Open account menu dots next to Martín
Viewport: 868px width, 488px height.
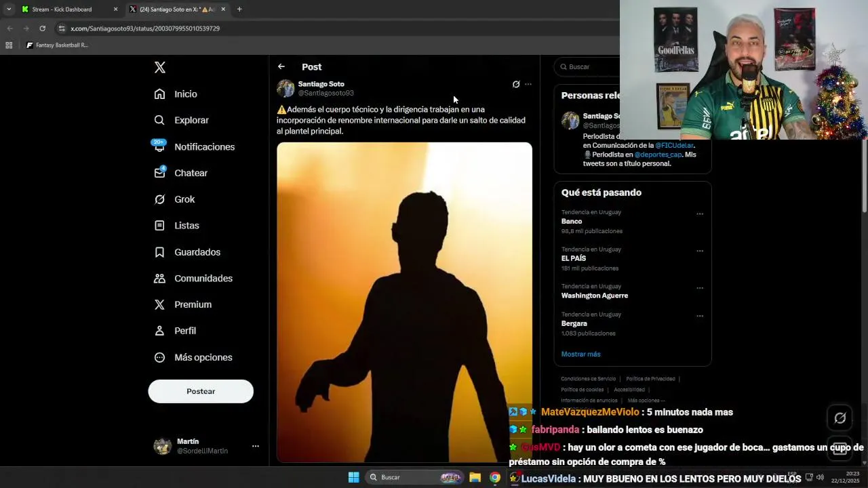click(256, 446)
